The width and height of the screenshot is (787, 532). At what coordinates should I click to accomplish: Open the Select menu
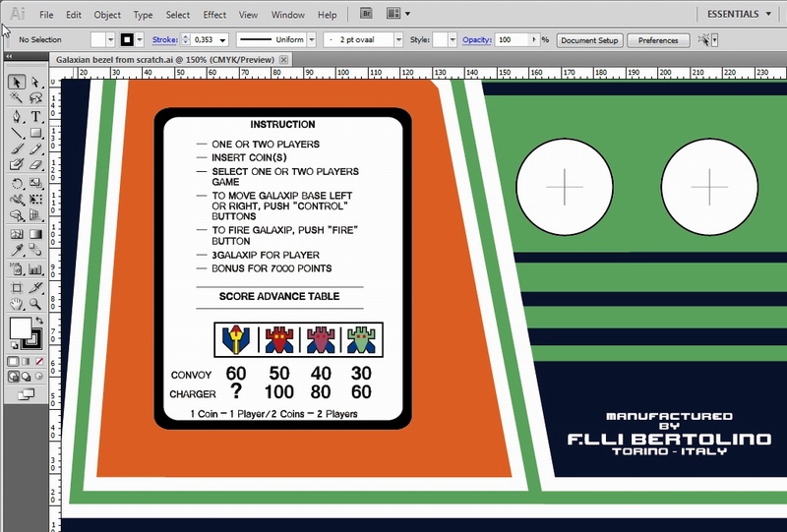[178, 15]
